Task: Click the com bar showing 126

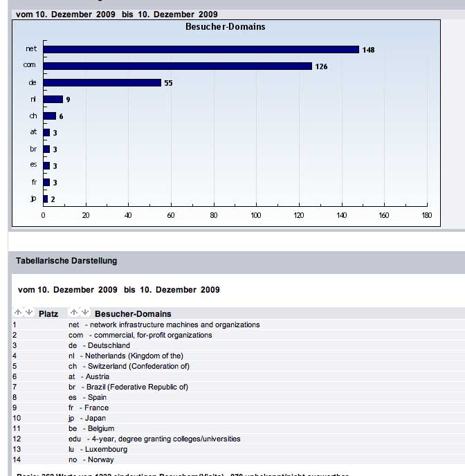Action: pyautogui.click(x=177, y=66)
